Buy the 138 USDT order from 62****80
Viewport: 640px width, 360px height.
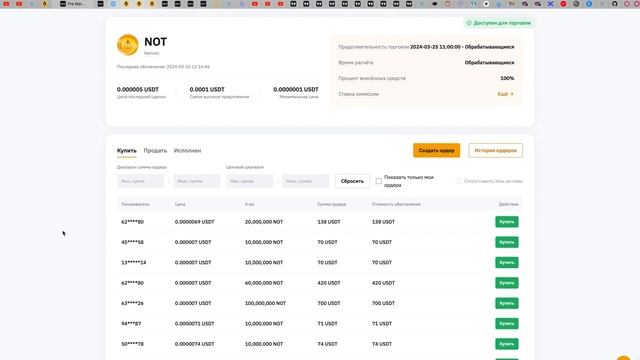(507, 222)
